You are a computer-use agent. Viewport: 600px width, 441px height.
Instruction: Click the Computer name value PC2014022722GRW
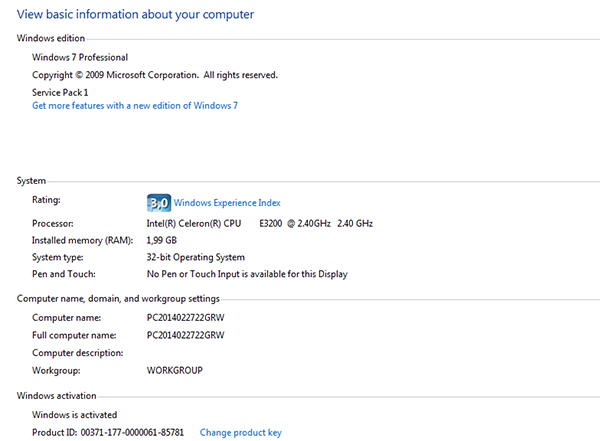point(186,318)
